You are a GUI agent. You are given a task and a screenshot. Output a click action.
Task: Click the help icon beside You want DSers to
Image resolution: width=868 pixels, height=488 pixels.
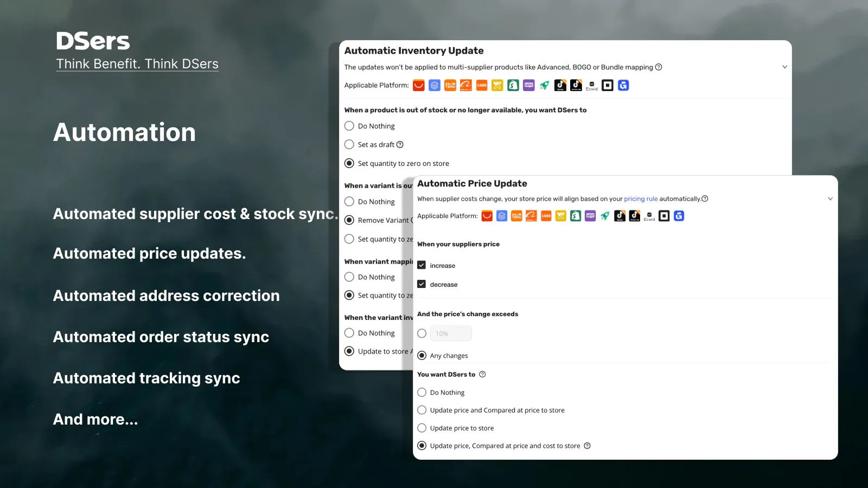(x=482, y=374)
